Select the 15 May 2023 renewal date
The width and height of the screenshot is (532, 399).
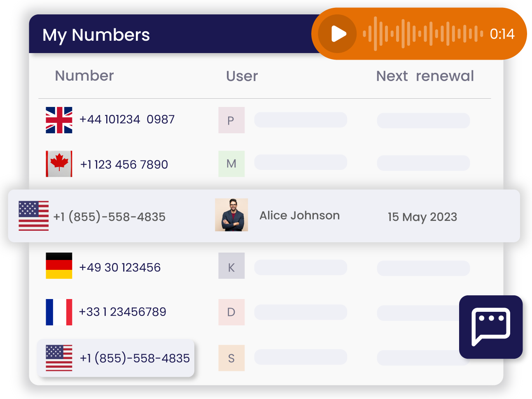coord(422,217)
